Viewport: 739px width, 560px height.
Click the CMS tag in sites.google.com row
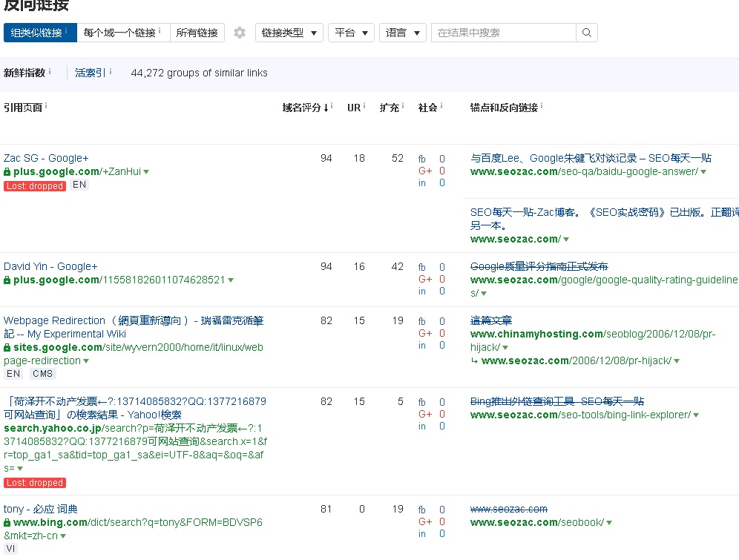pyautogui.click(x=43, y=374)
